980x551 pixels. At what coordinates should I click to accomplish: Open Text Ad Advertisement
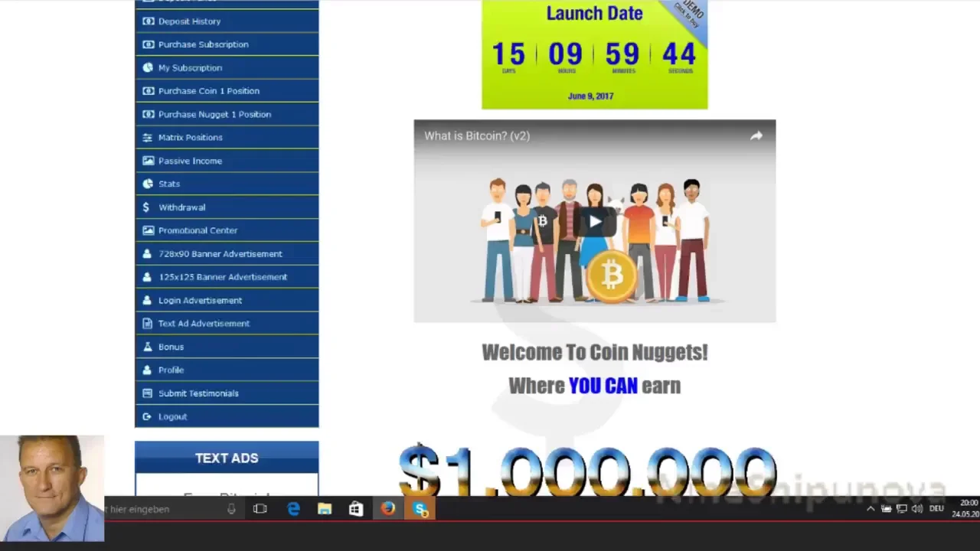pyautogui.click(x=227, y=323)
